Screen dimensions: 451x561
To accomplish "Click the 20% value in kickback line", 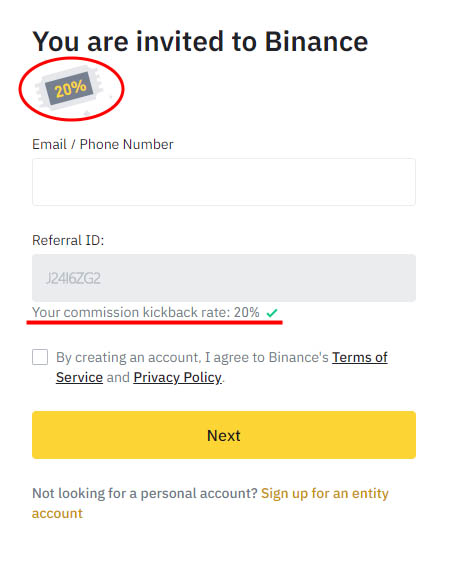I will tap(246, 312).
